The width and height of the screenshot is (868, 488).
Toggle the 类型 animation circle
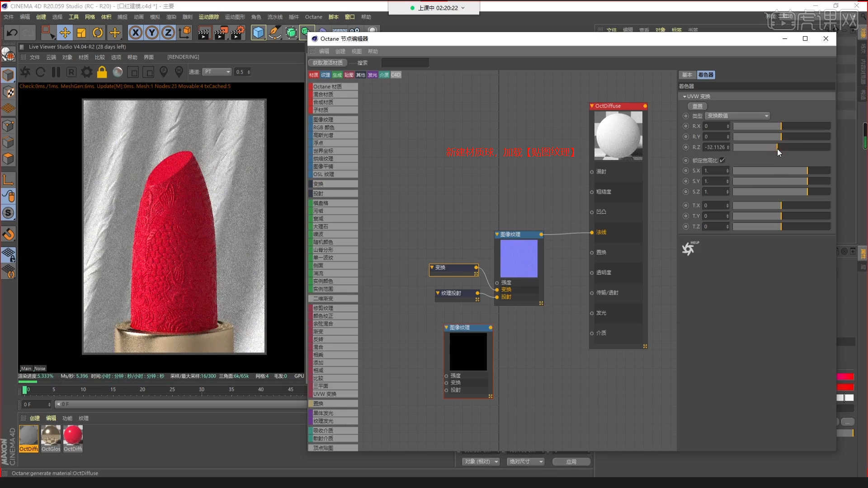686,116
